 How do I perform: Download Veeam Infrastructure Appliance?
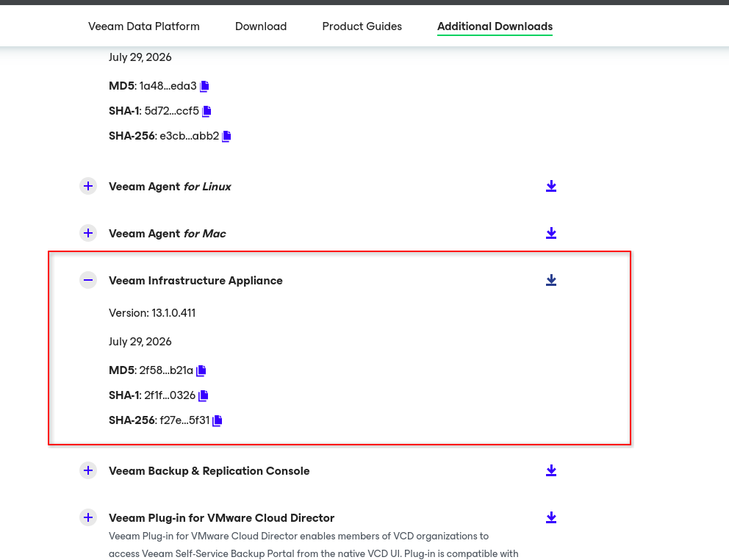pyautogui.click(x=551, y=281)
